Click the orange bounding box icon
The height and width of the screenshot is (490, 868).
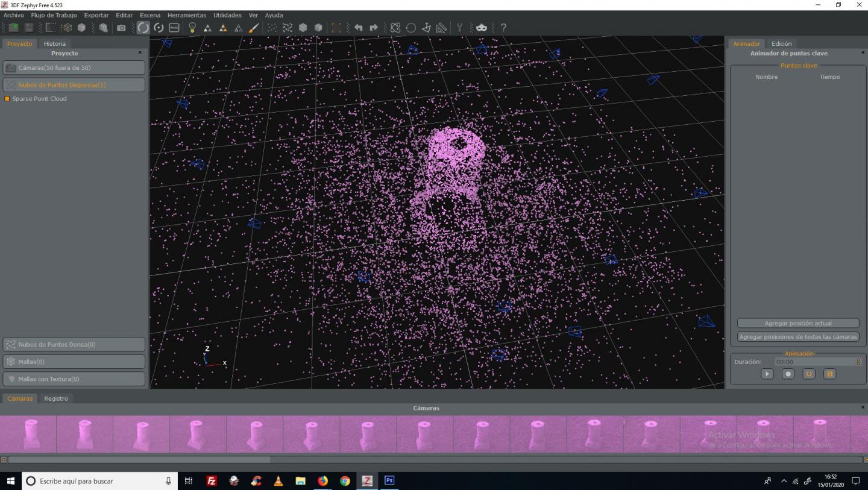tap(336, 28)
